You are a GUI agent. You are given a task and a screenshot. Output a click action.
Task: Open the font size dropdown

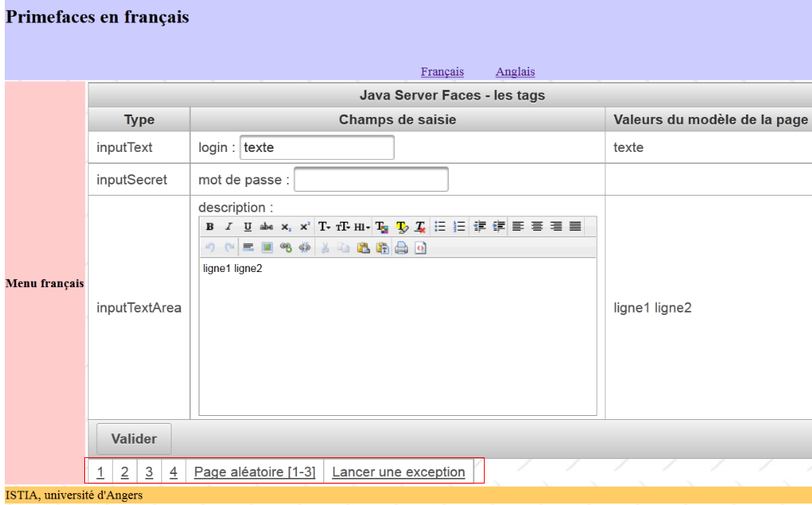coord(343,227)
